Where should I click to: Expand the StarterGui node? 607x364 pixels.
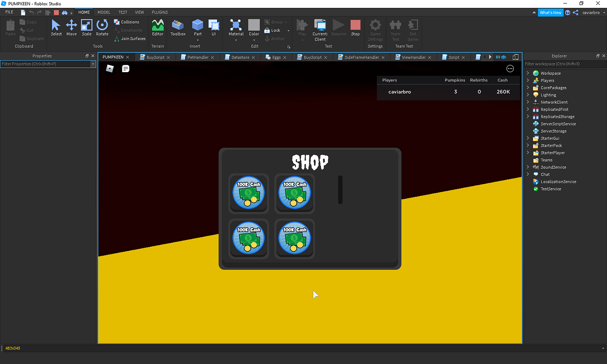[528, 138]
